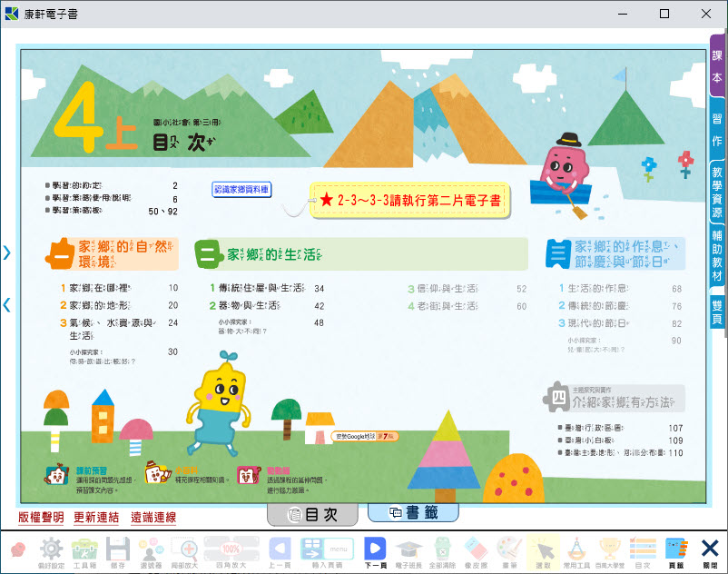The image size is (728, 574).
Task: Select the 局部放大 magnifier tool
Action: [184, 549]
